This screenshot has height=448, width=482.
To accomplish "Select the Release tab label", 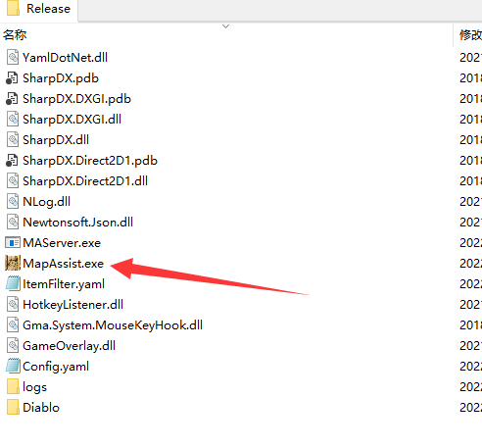I will [48, 9].
